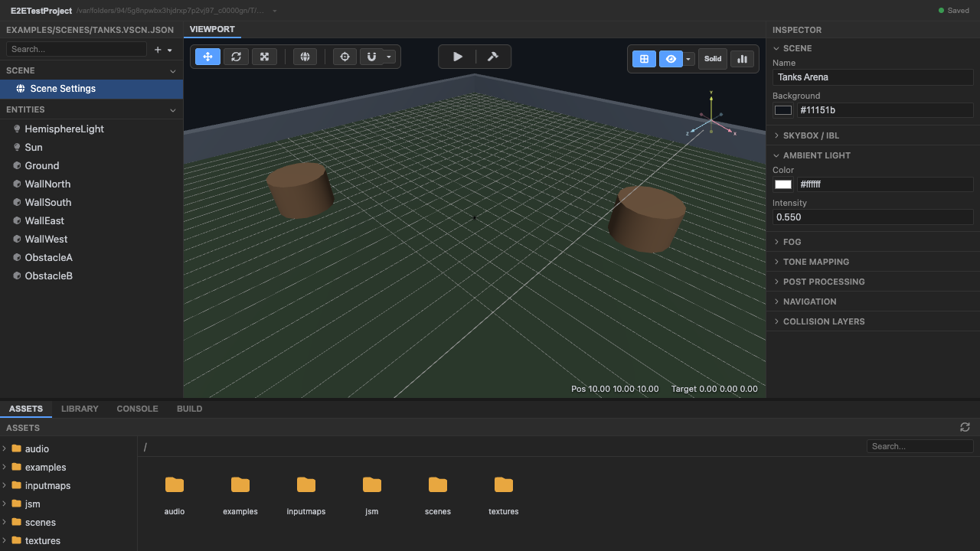
Task: Click the Solid shading mode button
Action: coord(713,59)
